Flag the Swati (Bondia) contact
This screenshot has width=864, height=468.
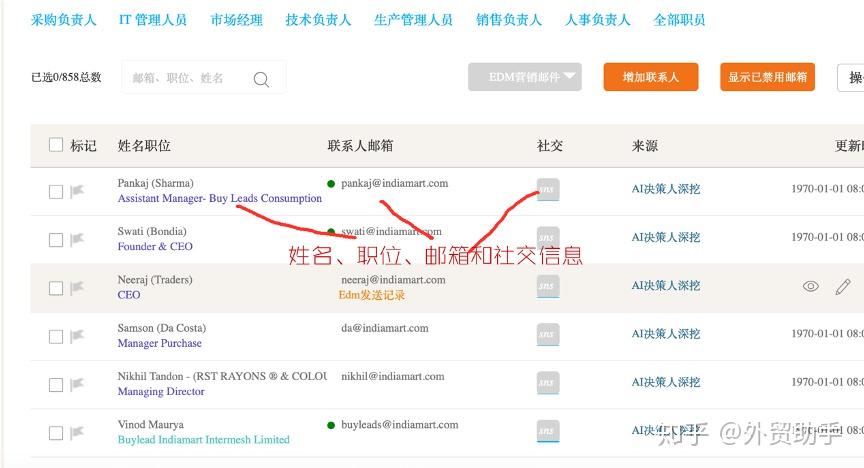tap(77, 240)
